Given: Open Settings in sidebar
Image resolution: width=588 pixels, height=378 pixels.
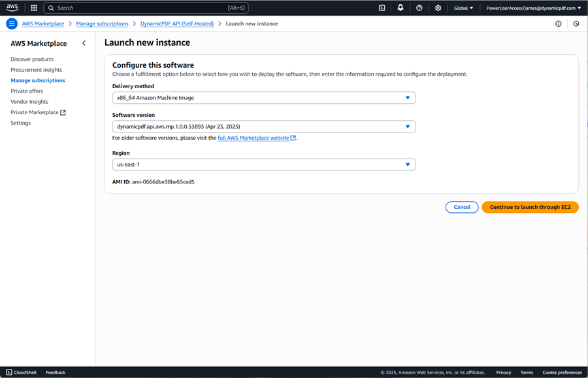Looking at the screenshot, I should 21,123.
